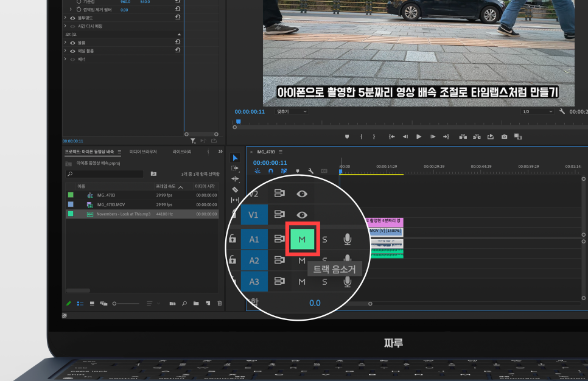Viewport: 588px width, 381px height.
Task: Reset the 불투명도 effect parameter
Action: point(178,17)
